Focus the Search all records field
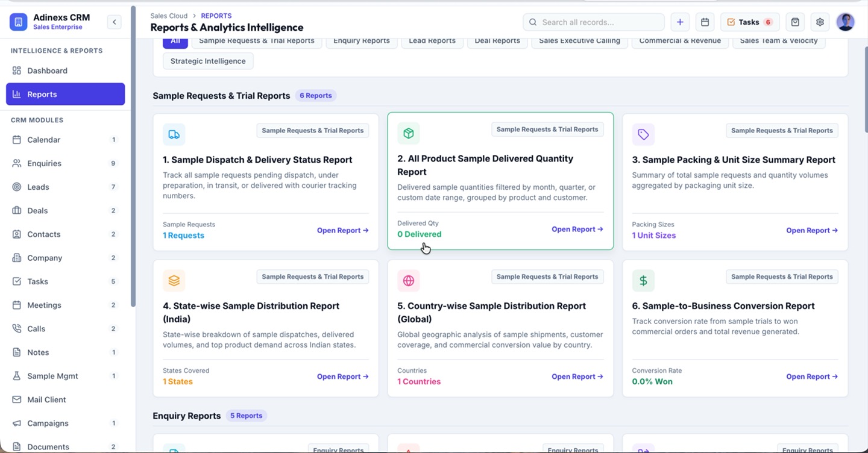The image size is (868, 453). click(x=594, y=22)
